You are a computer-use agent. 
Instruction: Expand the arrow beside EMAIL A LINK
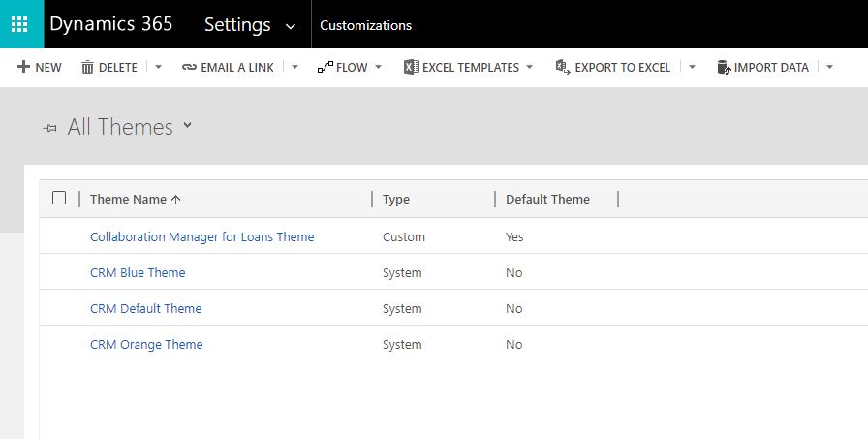295,67
